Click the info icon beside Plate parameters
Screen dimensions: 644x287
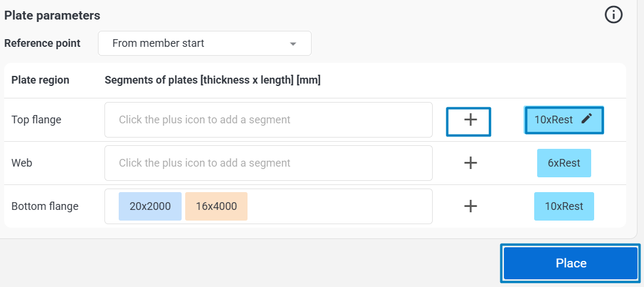click(613, 15)
